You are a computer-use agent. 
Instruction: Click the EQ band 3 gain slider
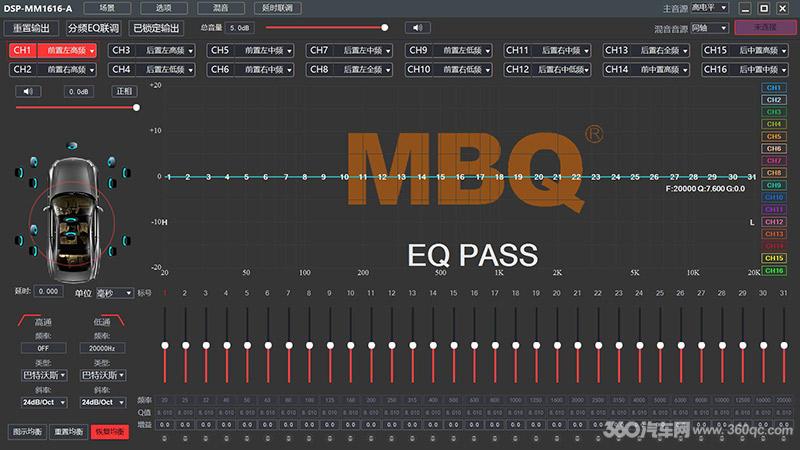click(206, 345)
